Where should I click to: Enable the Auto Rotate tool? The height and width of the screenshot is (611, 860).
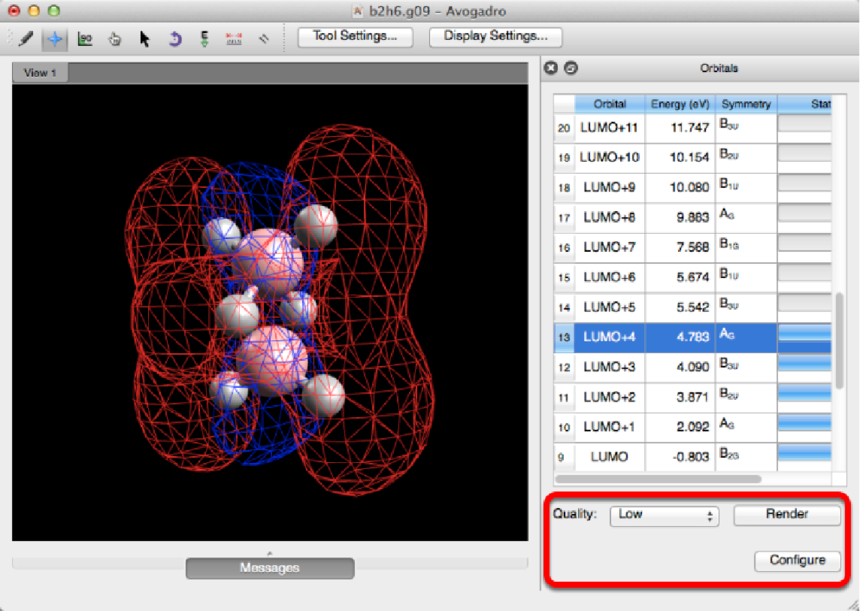pyautogui.click(x=174, y=39)
